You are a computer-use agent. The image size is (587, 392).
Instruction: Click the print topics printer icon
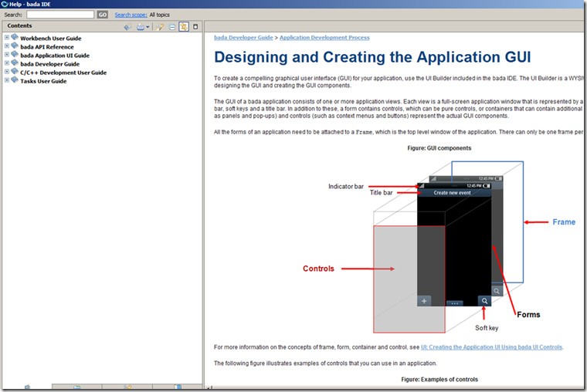[x=141, y=27]
